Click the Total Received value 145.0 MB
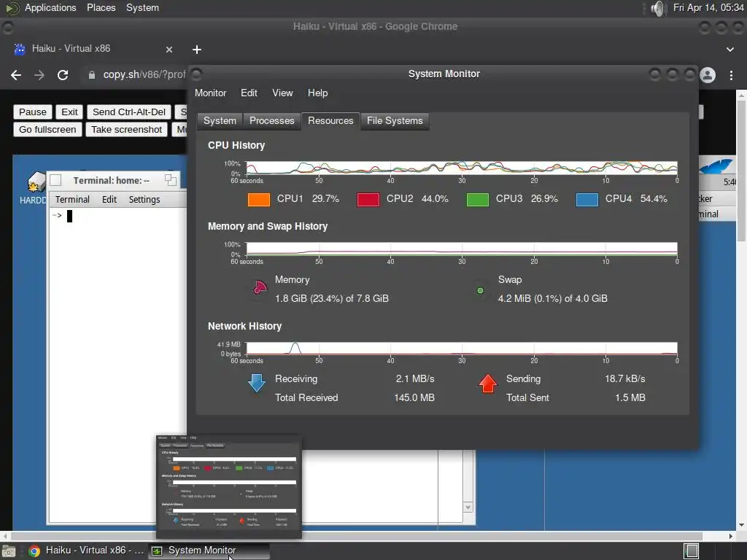This screenshot has height=560, width=747. tap(414, 397)
